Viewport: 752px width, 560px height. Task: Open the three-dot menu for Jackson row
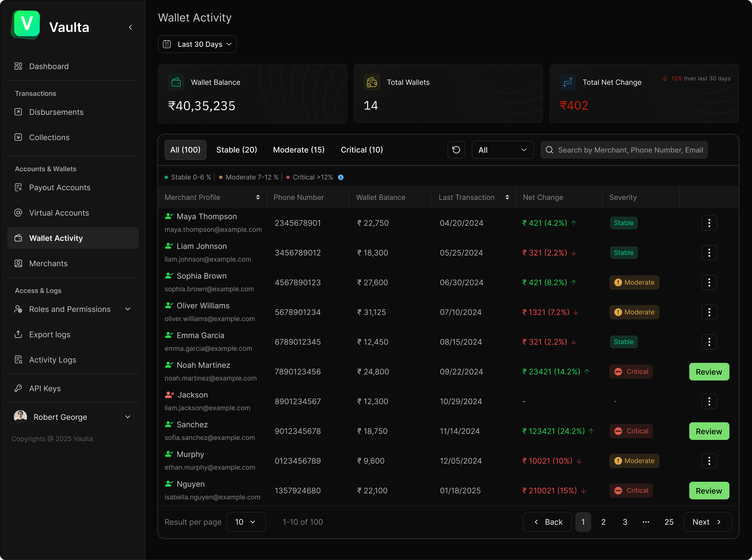[x=709, y=401]
